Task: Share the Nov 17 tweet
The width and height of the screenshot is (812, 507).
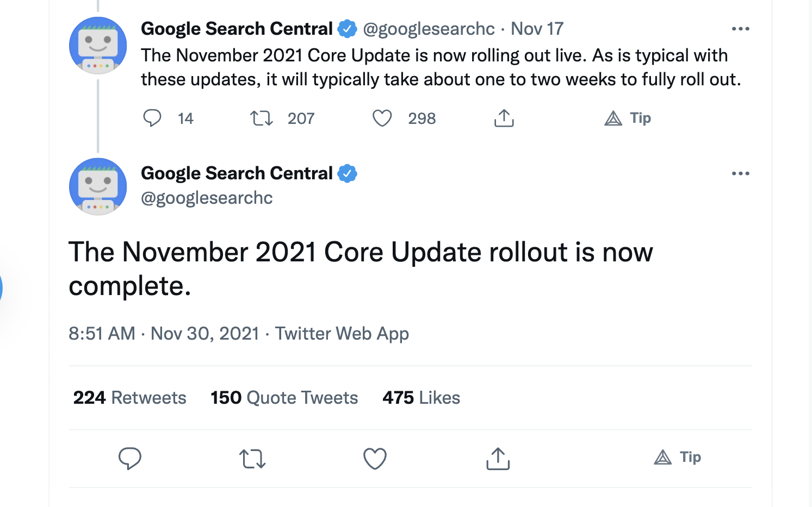Action: pos(504,118)
